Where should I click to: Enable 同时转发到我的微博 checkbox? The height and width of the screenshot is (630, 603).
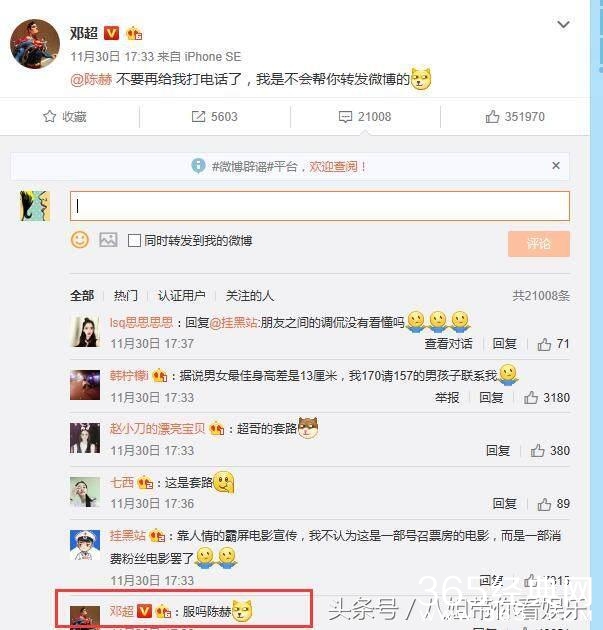134,241
